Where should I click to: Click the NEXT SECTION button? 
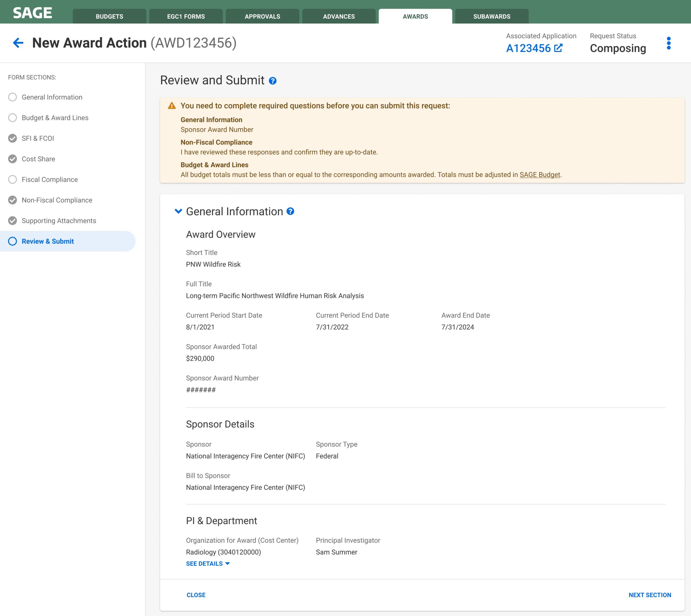tap(650, 595)
